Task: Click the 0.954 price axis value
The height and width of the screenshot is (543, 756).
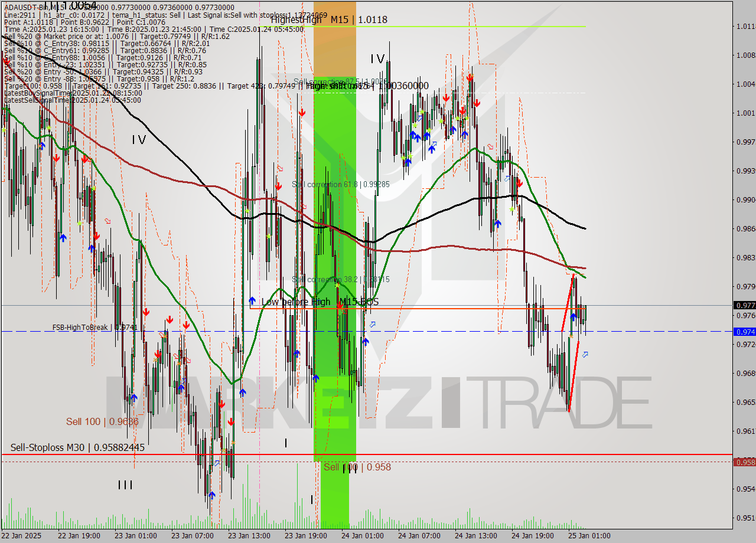Action: pos(745,489)
